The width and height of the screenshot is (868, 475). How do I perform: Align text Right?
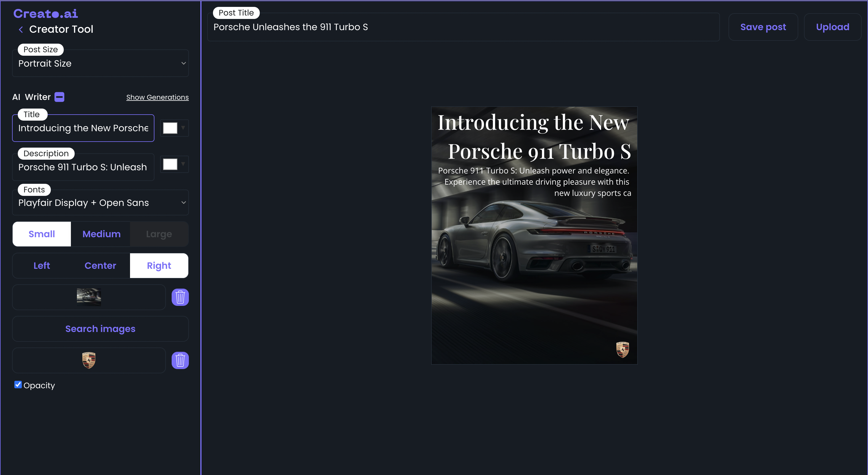pos(159,266)
